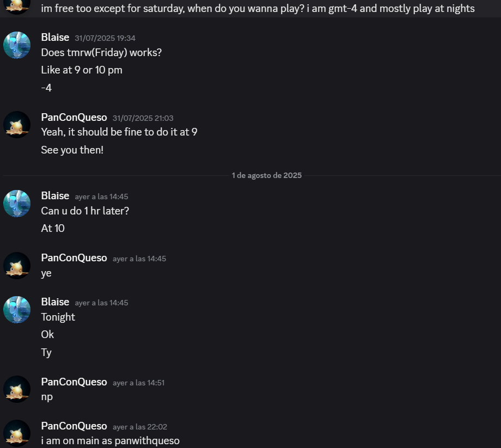Click the 'At 10' message text
This screenshot has width=501, height=448.
click(x=53, y=228)
